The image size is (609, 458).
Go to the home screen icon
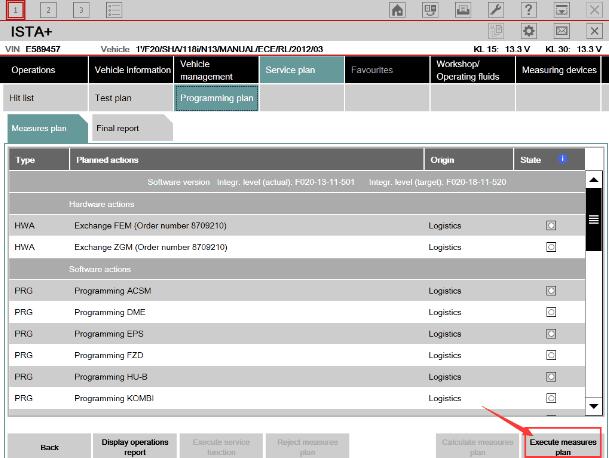point(397,10)
